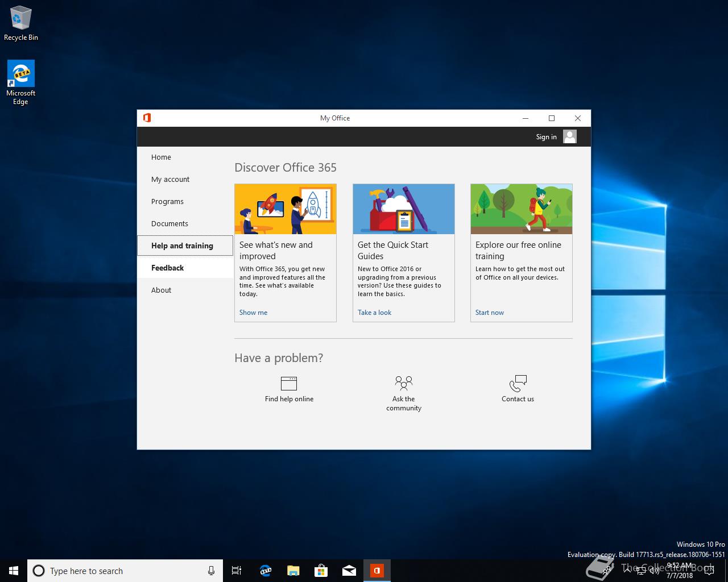Image resolution: width=728 pixels, height=582 pixels.
Task: Click the Contact us phone chat icon
Action: click(x=518, y=383)
